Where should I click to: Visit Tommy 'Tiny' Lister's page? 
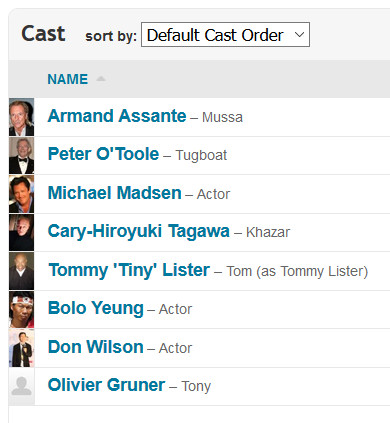click(x=129, y=270)
